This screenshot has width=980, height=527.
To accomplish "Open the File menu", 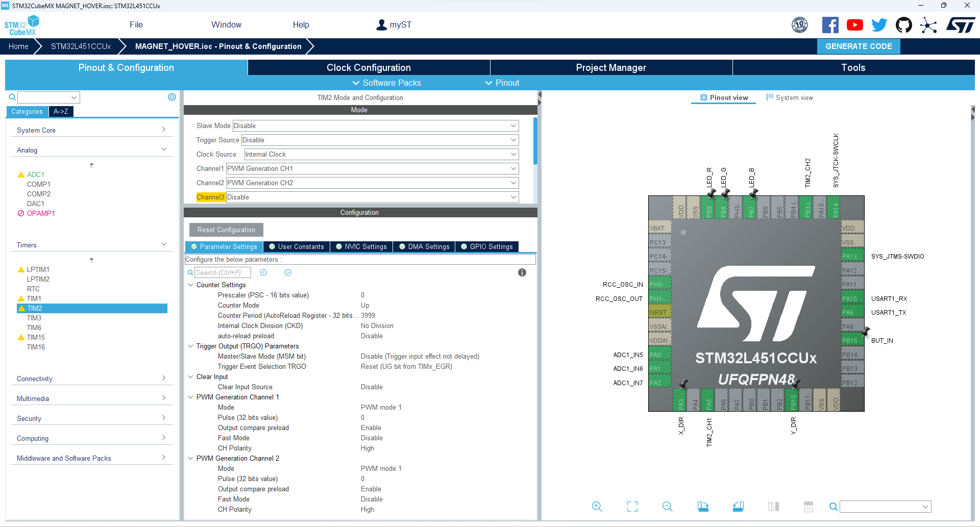I will pyautogui.click(x=136, y=24).
